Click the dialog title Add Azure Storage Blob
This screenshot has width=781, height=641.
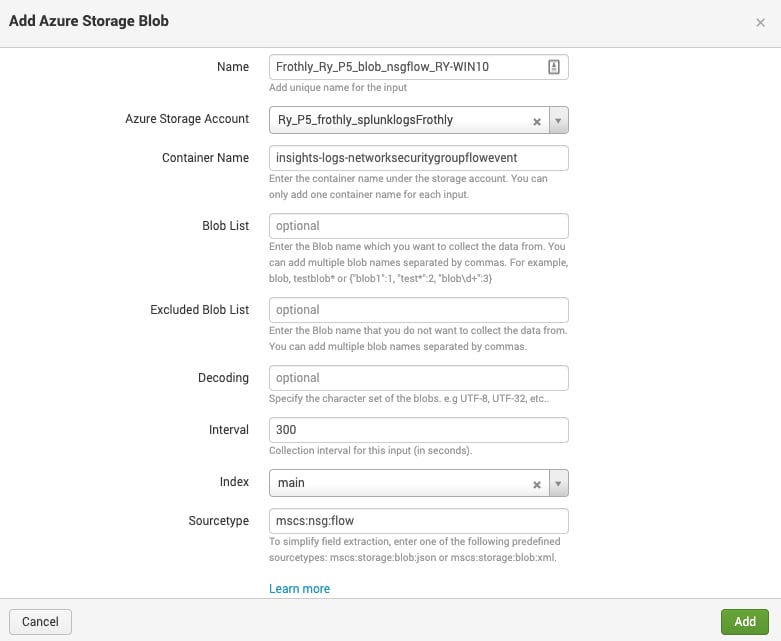click(89, 21)
